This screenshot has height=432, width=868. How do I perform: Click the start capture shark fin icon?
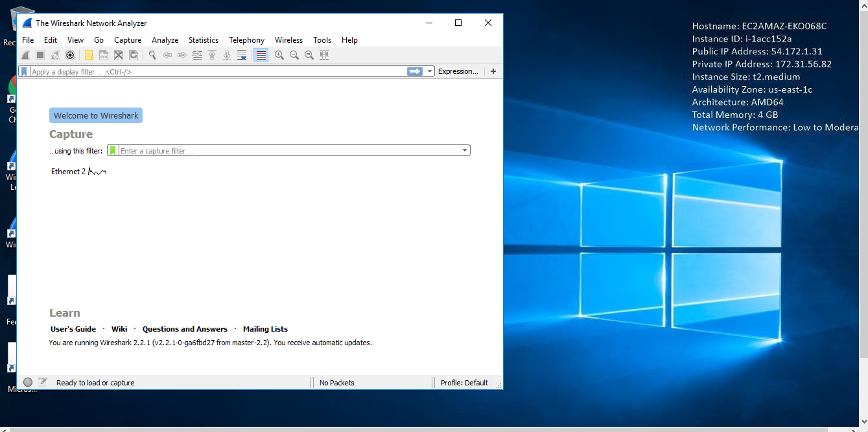click(25, 56)
